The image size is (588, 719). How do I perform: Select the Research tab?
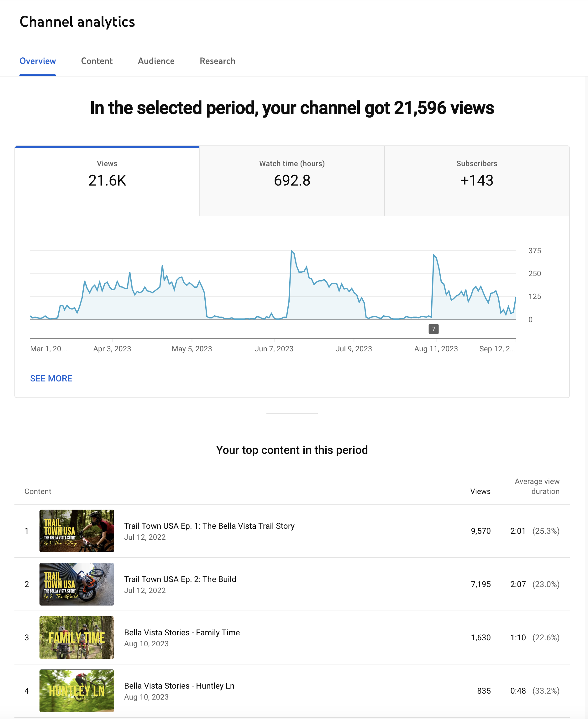pos(217,61)
